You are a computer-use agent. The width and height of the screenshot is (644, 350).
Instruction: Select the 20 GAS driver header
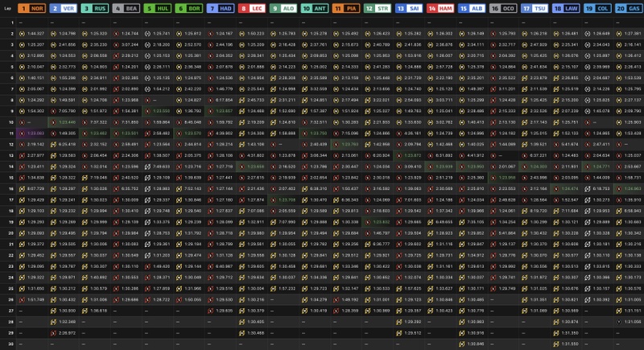tap(629, 8)
